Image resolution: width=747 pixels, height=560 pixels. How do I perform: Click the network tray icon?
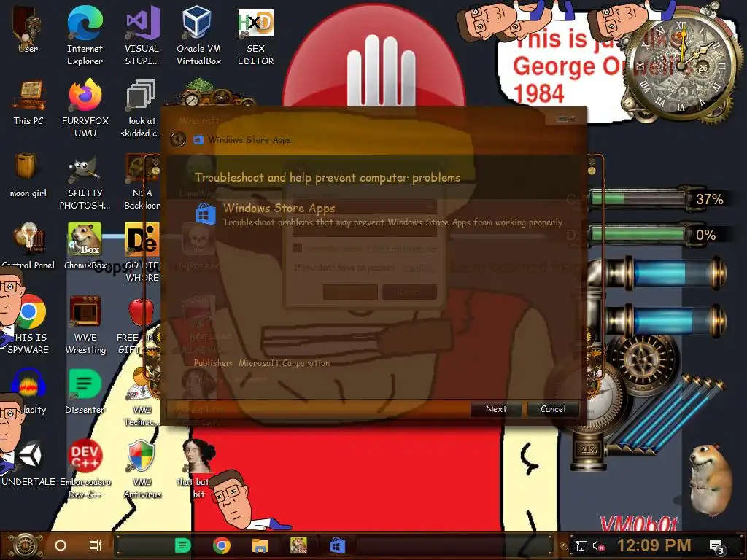tap(581, 545)
